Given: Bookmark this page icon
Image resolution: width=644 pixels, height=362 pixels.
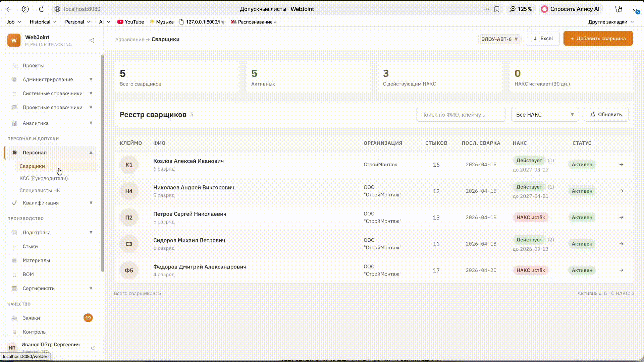Looking at the screenshot, I should [497, 9].
